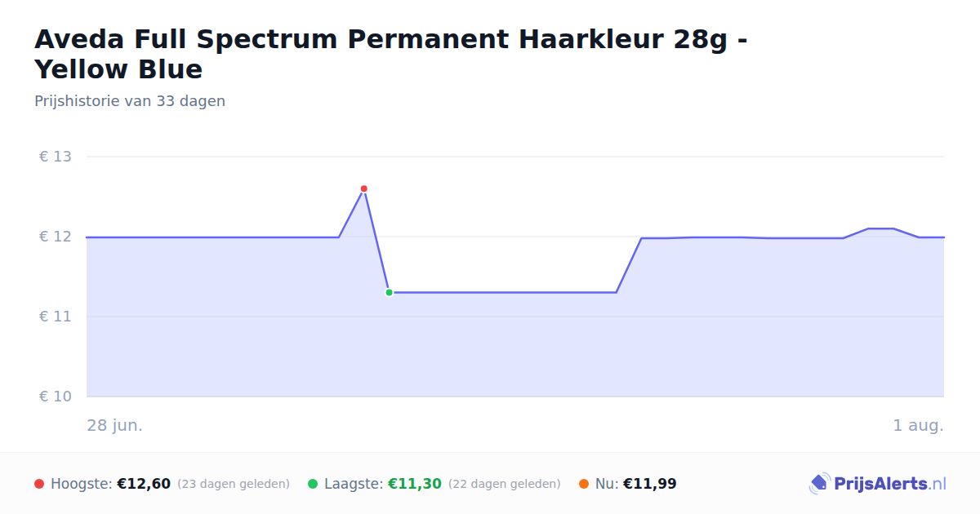This screenshot has height=514, width=980.
Task: Click the € 10 axis label
Action: point(56,397)
